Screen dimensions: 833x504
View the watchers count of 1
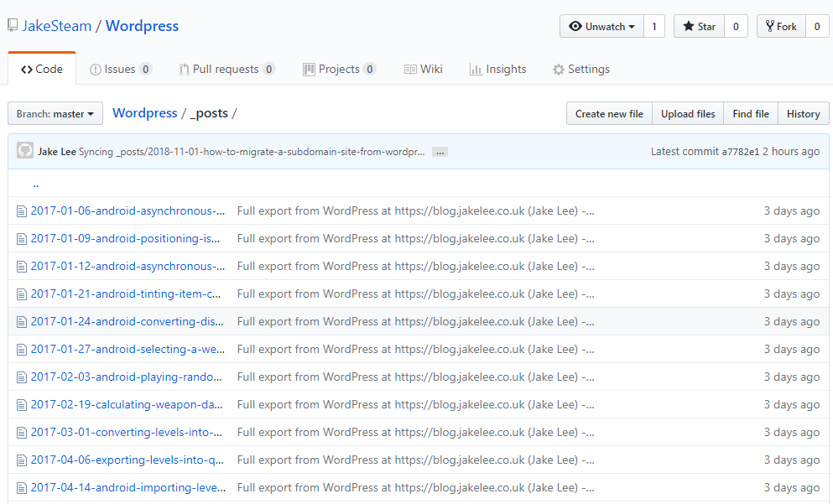click(654, 27)
